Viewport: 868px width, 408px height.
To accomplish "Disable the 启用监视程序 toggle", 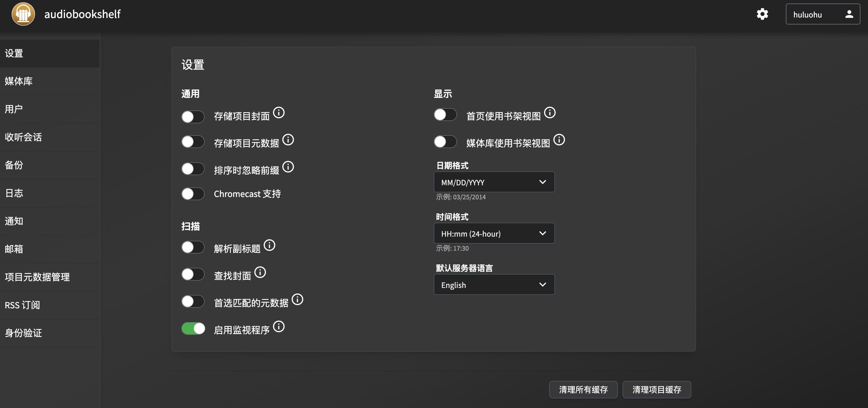I will (x=193, y=328).
